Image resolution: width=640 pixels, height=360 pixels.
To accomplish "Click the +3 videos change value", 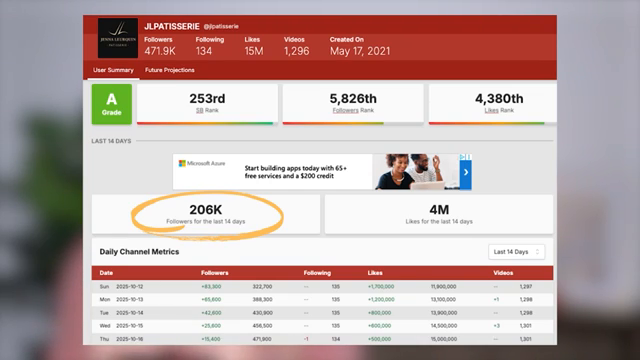I will [496, 326].
